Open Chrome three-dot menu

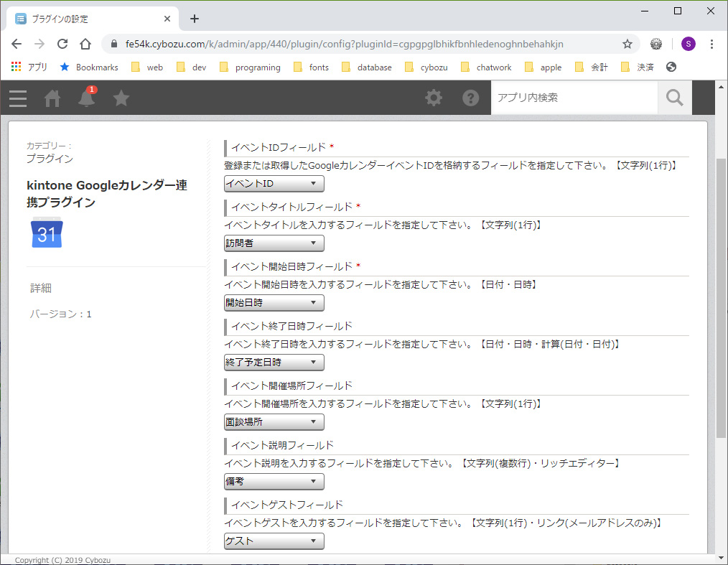(x=711, y=44)
